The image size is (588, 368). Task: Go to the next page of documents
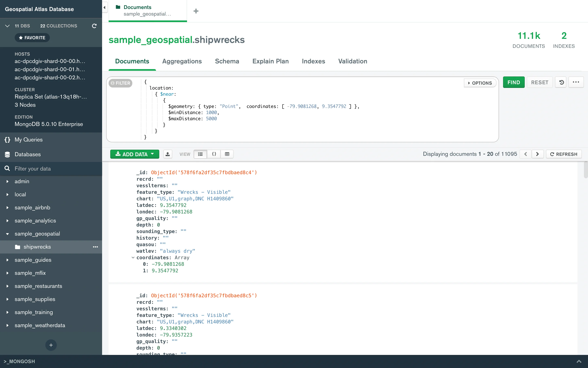[x=537, y=154]
